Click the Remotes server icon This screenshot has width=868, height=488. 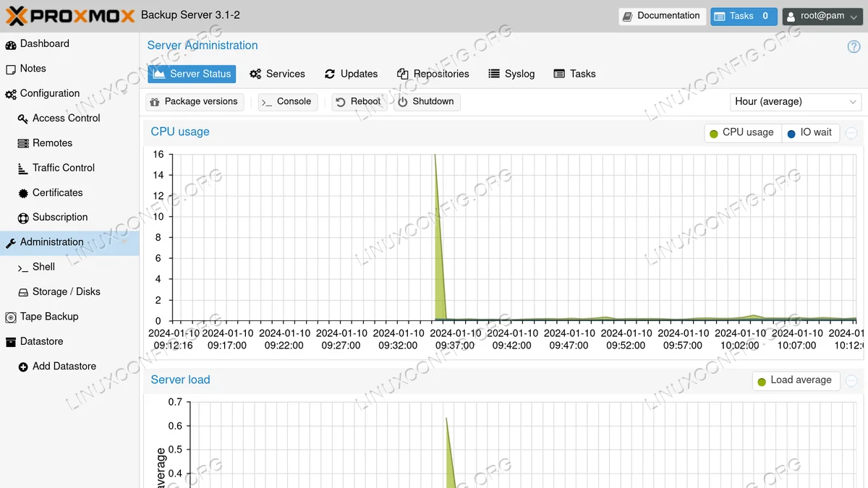pos(23,143)
